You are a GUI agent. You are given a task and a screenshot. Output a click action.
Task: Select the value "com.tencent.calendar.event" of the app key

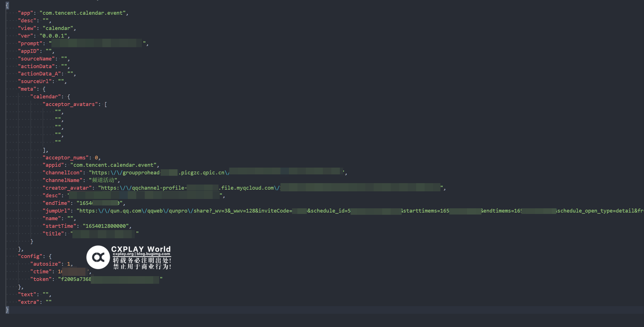[x=83, y=13]
